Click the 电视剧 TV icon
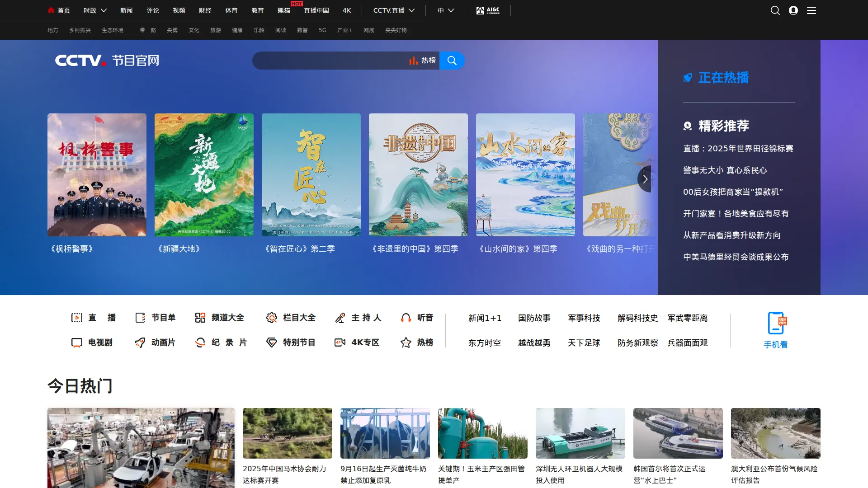 point(76,343)
